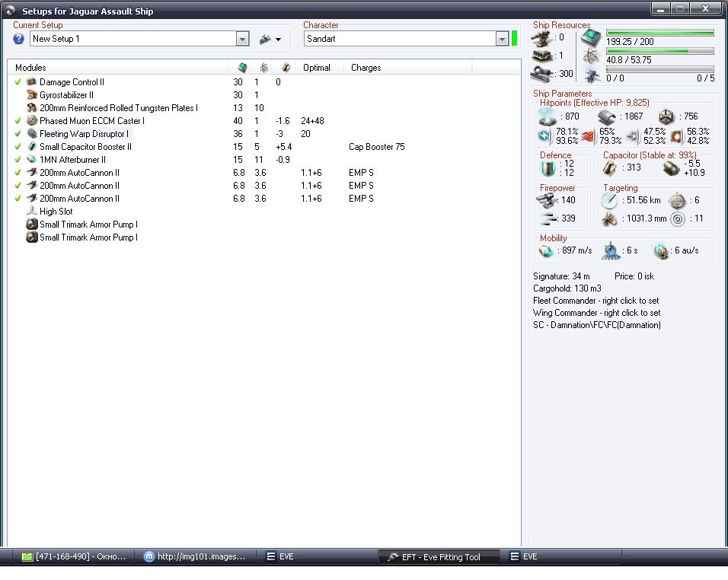Image resolution: width=728 pixels, height=580 pixels.
Task: Toggle the second 200mm AutoCannon II checkmark
Action: (18, 186)
